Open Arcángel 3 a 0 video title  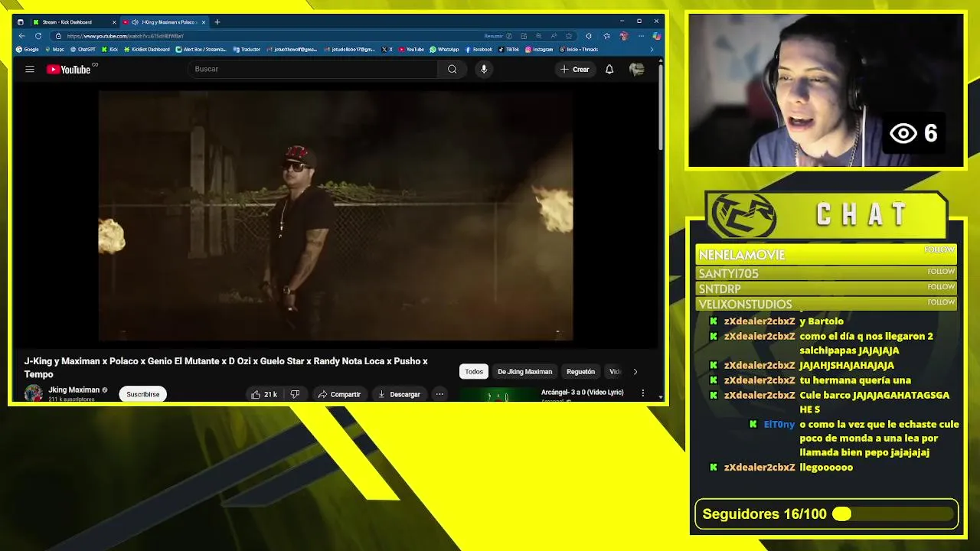coord(583,392)
